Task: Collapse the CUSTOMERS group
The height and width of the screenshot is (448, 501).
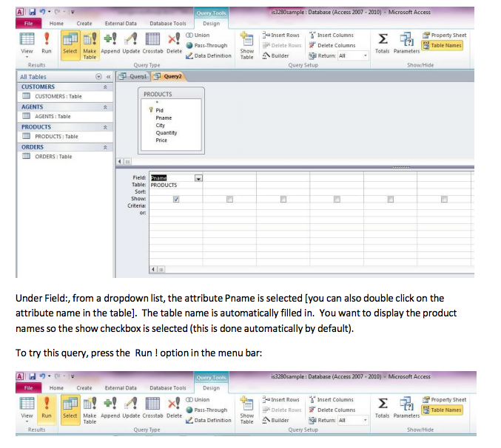Action: tap(105, 86)
